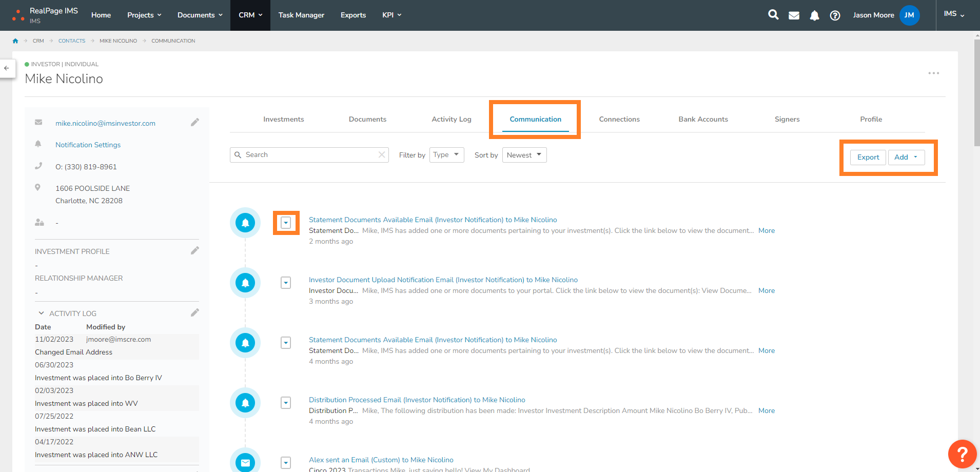This screenshot has width=980, height=472.
Task: Click bell icon of 2 months ago entry
Action: pyautogui.click(x=245, y=223)
